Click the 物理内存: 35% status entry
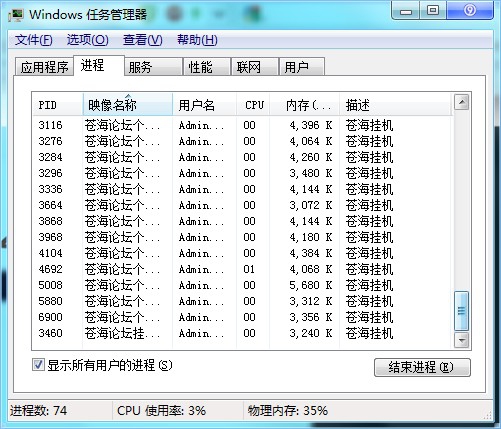Image resolution: width=501 pixels, height=429 pixels. click(288, 411)
